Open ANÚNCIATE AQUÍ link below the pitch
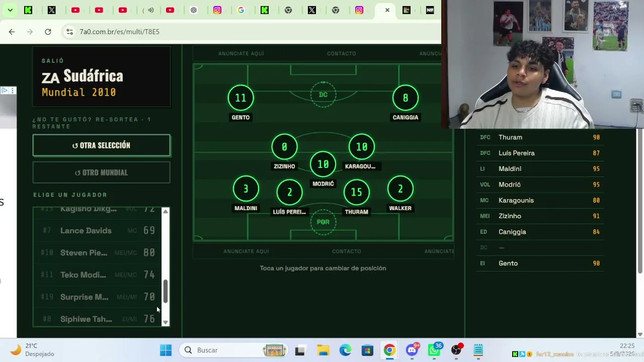 point(246,251)
